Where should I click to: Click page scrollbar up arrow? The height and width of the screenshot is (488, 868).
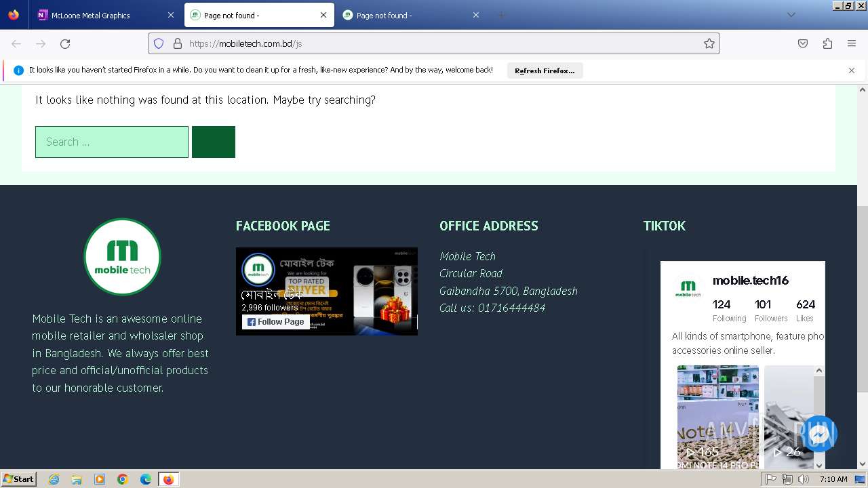pyautogui.click(x=863, y=89)
